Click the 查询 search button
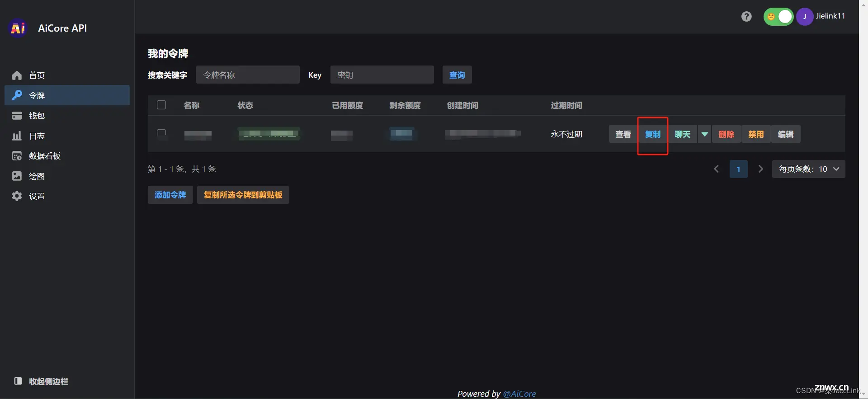Screen dimensions: 868x399 (x=457, y=75)
